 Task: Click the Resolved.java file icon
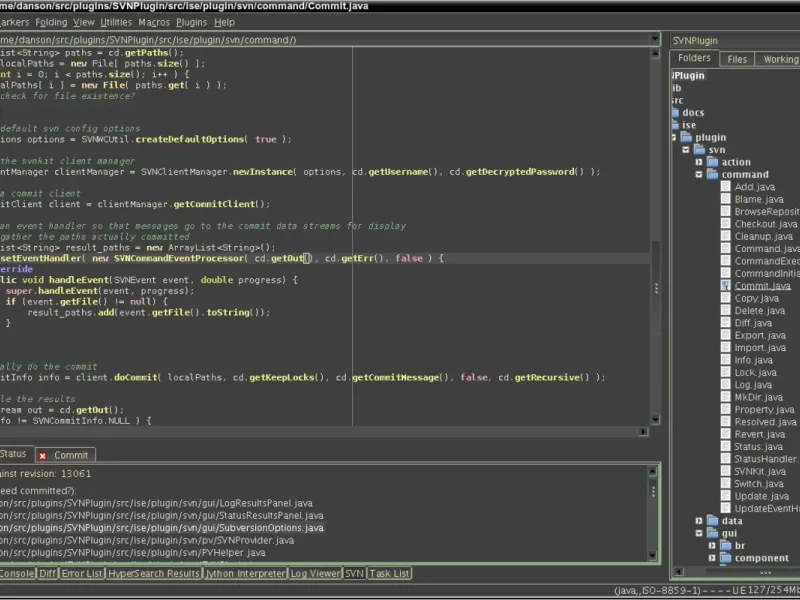(726, 422)
